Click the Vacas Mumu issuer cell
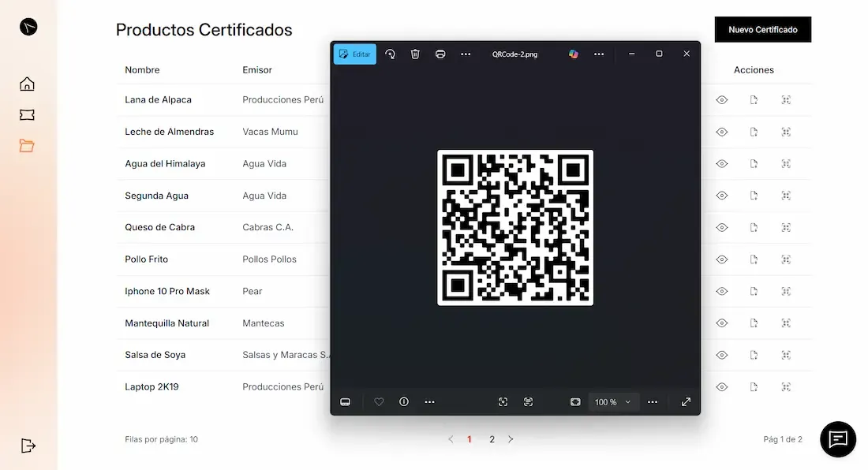 click(270, 132)
